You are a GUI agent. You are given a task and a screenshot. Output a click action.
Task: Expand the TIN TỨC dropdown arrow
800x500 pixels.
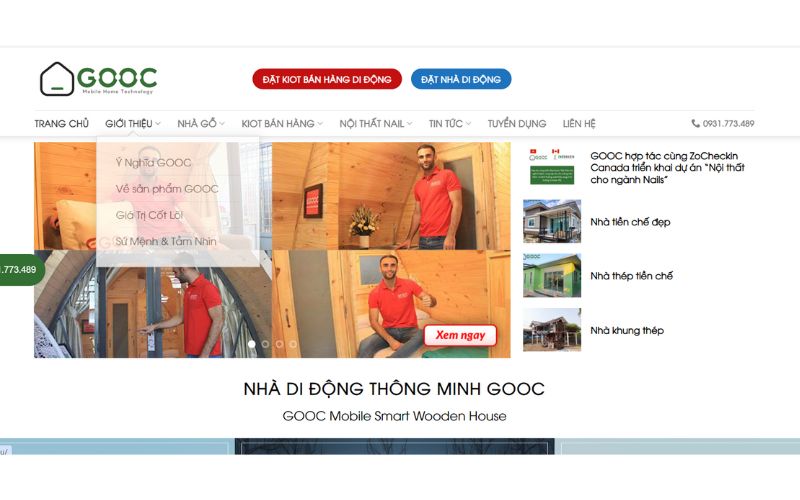tap(468, 123)
